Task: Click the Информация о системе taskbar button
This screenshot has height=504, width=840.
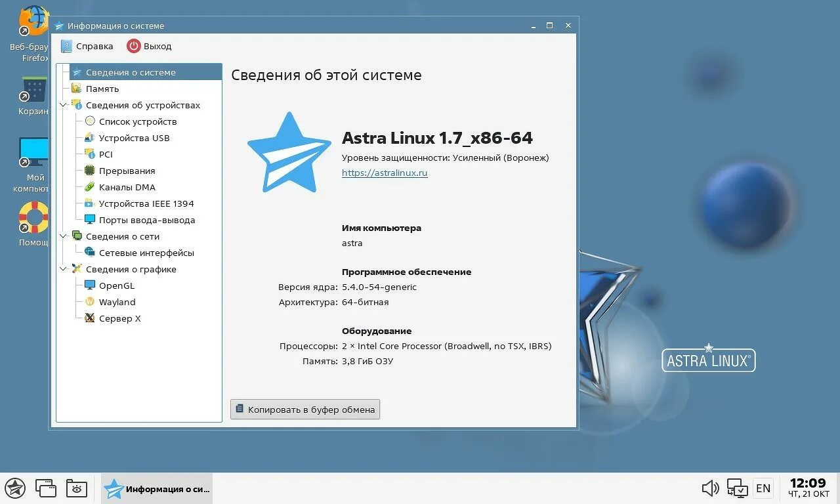Action: tap(157, 488)
